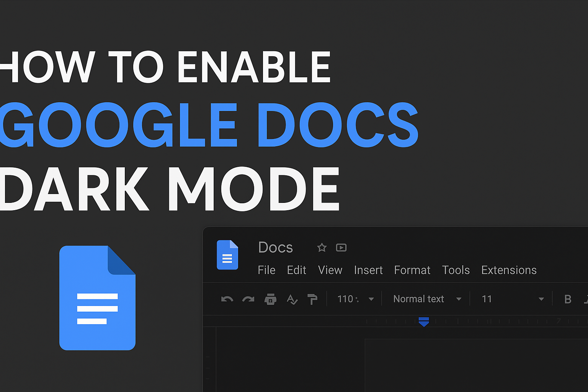Screen dimensions: 588x392
Task: Star this document as a favorite
Action: tap(322, 248)
